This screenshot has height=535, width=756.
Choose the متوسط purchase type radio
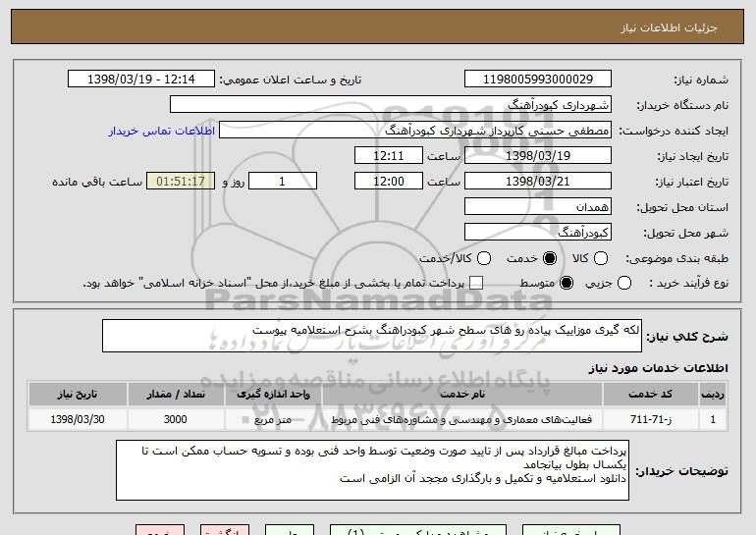click(x=567, y=283)
